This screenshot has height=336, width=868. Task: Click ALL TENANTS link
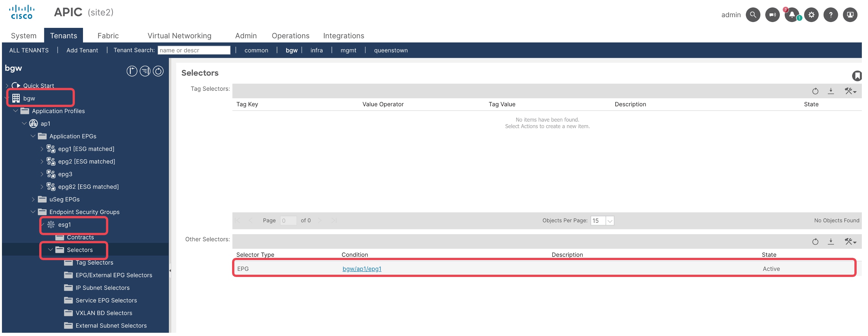(x=29, y=50)
